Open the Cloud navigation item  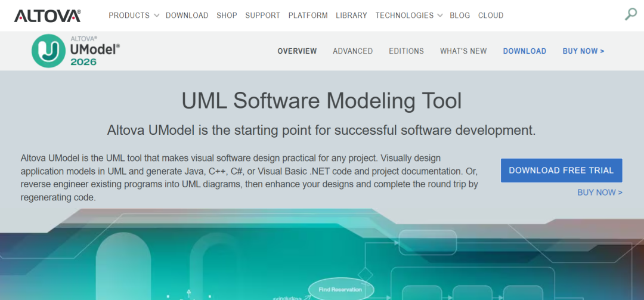tap(491, 16)
